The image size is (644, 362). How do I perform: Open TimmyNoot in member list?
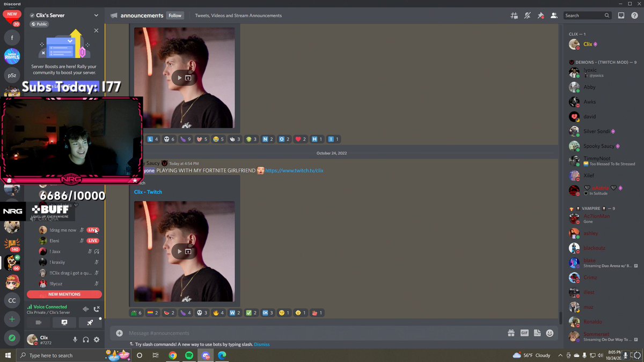pyautogui.click(x=603, y=161)
